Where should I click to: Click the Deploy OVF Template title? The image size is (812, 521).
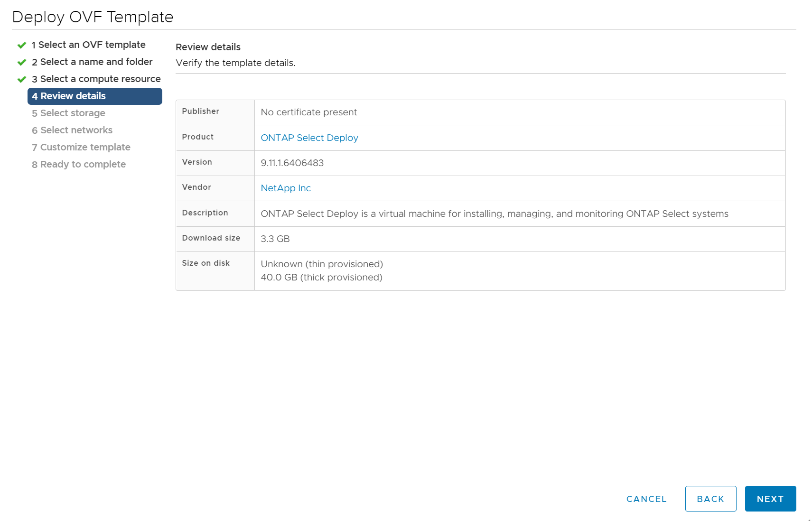93,17
